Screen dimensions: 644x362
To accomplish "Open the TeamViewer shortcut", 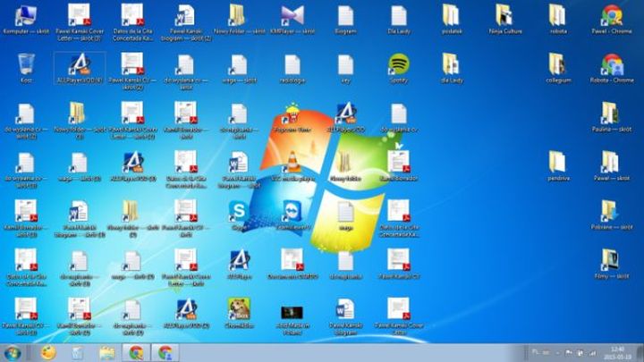I will click(292, 215).
